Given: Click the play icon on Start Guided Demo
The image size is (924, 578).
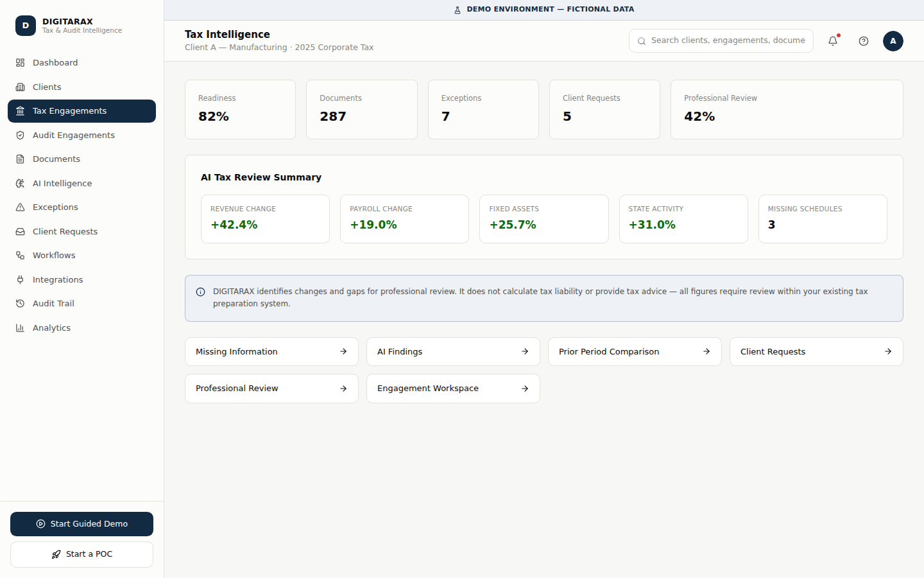Looking at the screenshot, I should tap(41, 524).
